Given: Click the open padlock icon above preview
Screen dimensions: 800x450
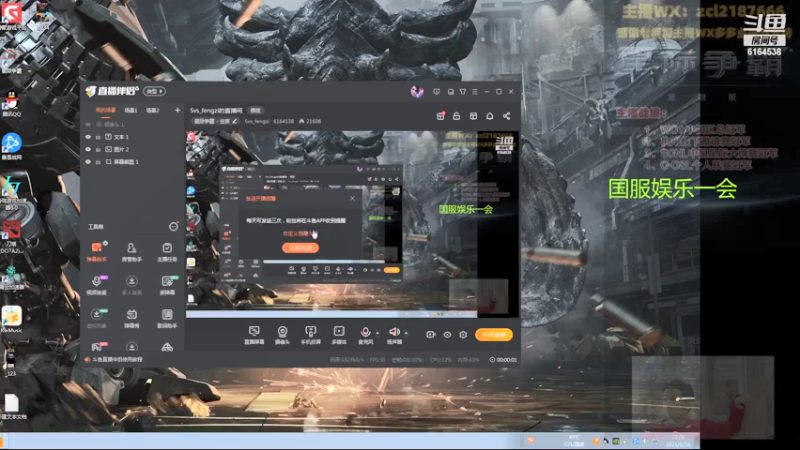Looking at the screenshot, I should pyautogui.click(x=457, y=116).
